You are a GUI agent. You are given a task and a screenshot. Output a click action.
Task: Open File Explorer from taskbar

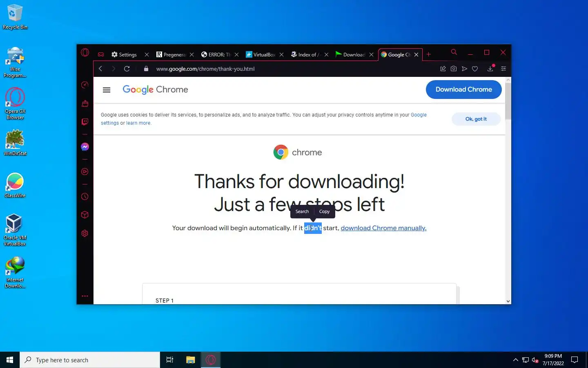[190, 360]
